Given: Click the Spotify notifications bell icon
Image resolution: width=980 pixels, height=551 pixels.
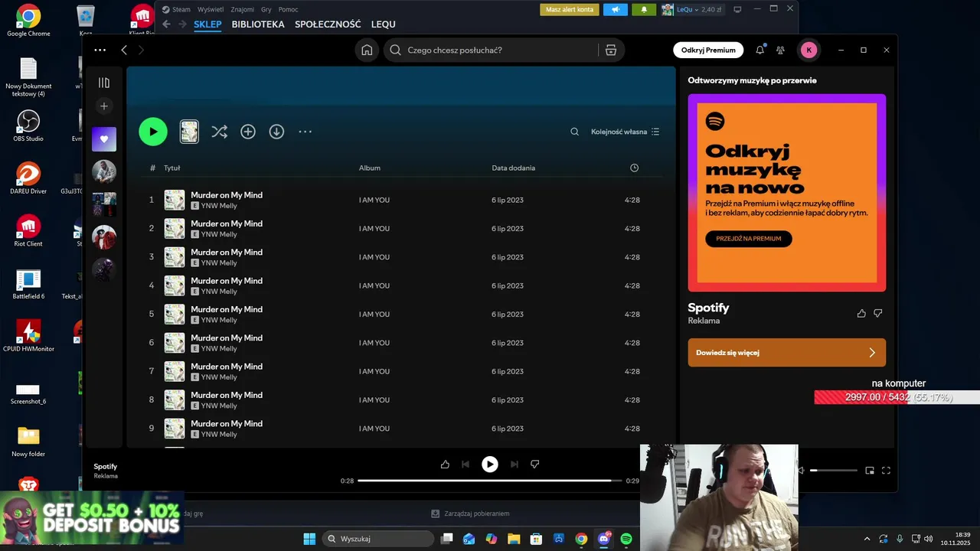Looking at the screenshot, I should (x=759, y=50).
